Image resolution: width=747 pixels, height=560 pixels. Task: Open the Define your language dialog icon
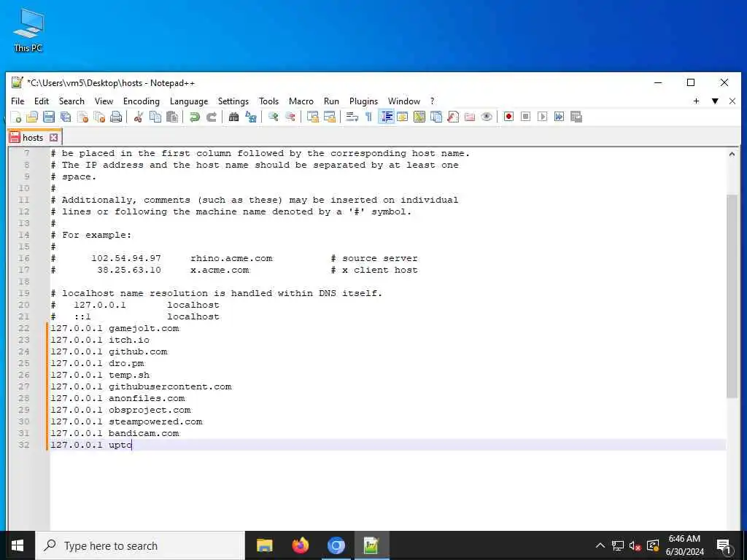point(403,117)
